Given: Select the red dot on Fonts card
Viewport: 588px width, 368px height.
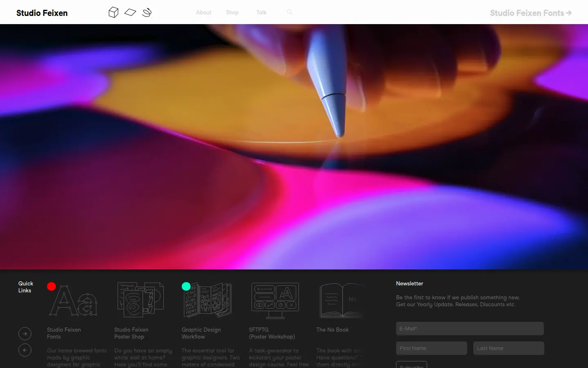Looking at the screenshot, I should (x=51, y=286).
